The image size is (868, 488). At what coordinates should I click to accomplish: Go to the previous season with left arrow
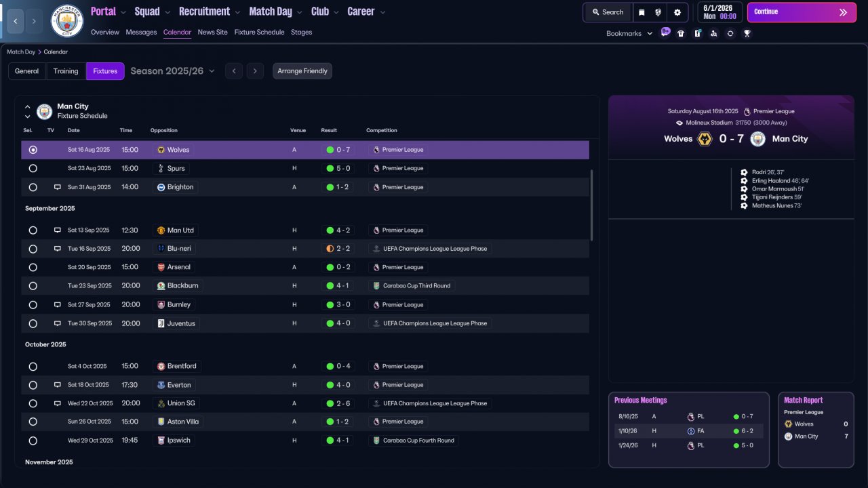(234, 71)
